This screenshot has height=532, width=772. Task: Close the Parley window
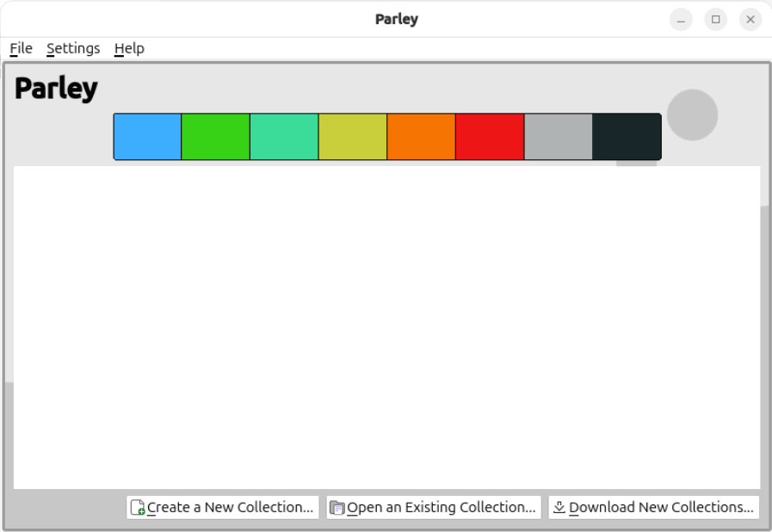click(x=750, y=20)
